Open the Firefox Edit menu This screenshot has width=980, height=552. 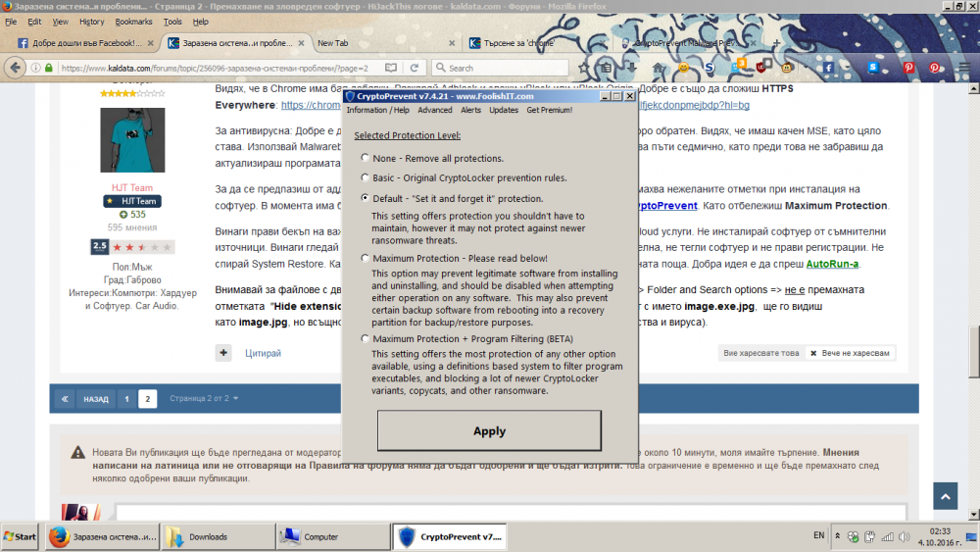point(34,22)
